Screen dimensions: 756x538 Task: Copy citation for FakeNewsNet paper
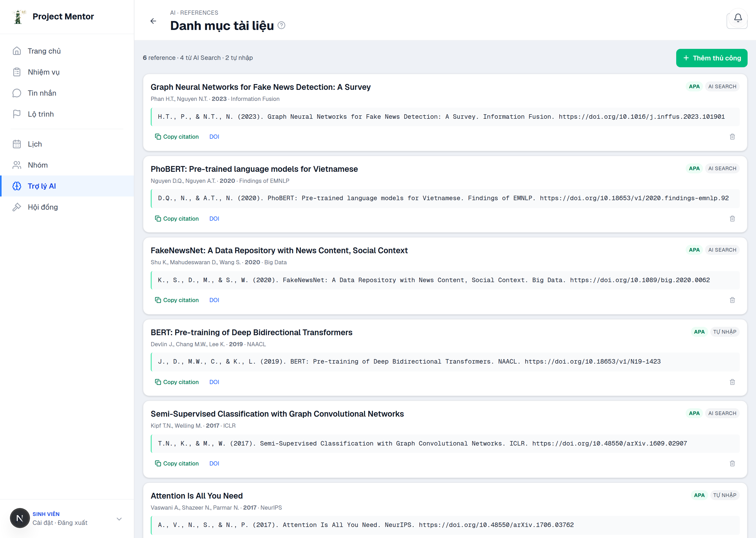coord(177,300)
